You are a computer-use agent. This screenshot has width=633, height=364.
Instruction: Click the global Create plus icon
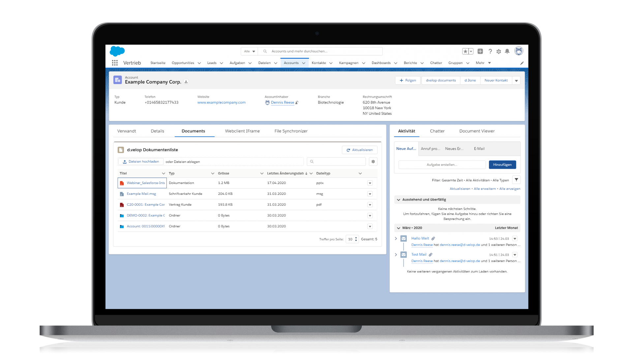pos(480,51)
